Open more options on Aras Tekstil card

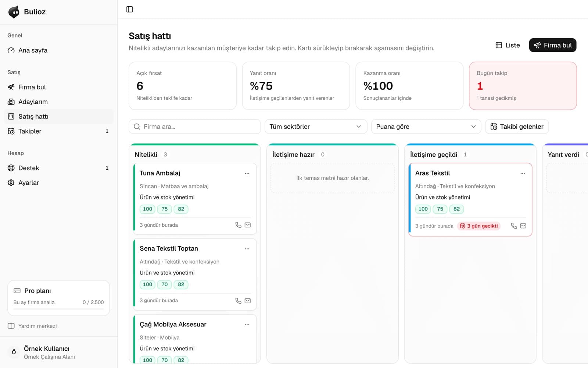[x=523, y=173]
